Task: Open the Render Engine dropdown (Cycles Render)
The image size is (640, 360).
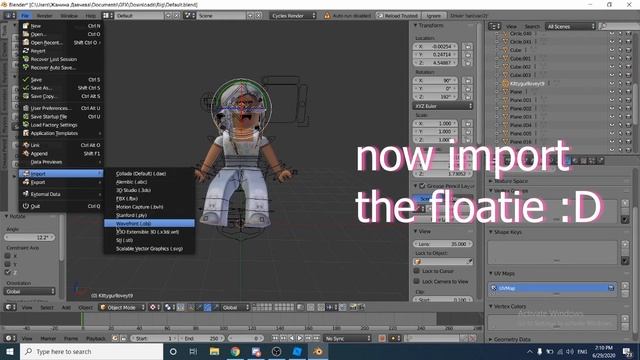Action: (x=293, y=16)
